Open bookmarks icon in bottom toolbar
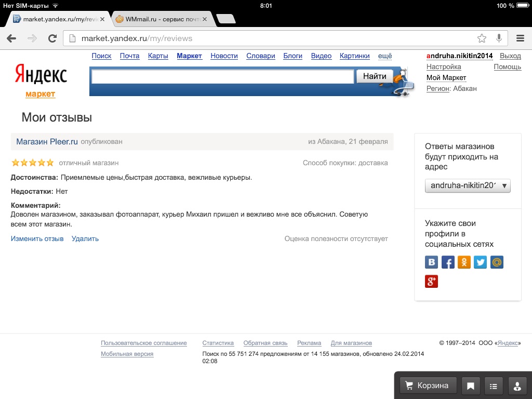 (x=470, y=386)
